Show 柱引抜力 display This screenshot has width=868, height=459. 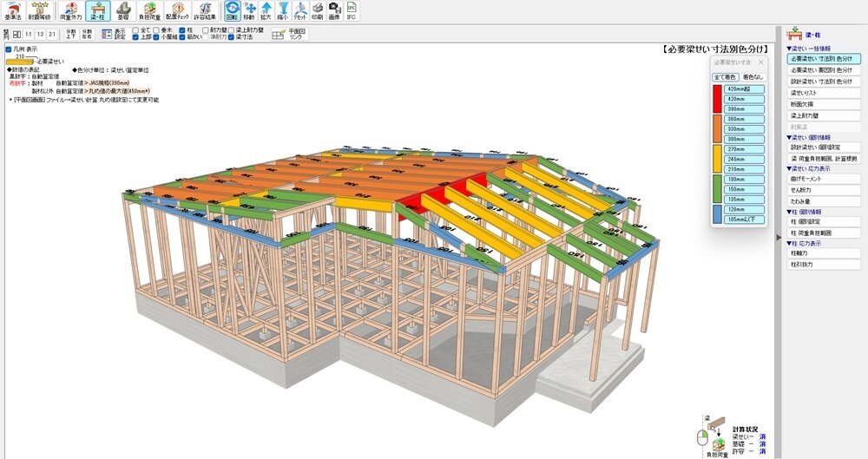point(824,265)
